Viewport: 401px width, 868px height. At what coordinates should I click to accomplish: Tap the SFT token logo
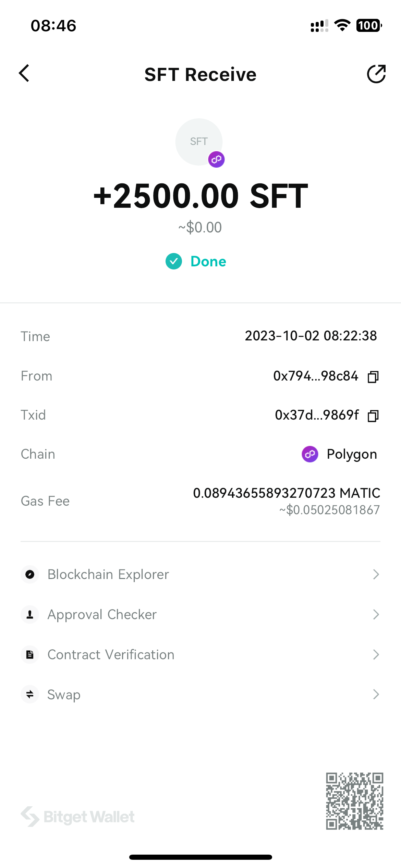[199, 142]
